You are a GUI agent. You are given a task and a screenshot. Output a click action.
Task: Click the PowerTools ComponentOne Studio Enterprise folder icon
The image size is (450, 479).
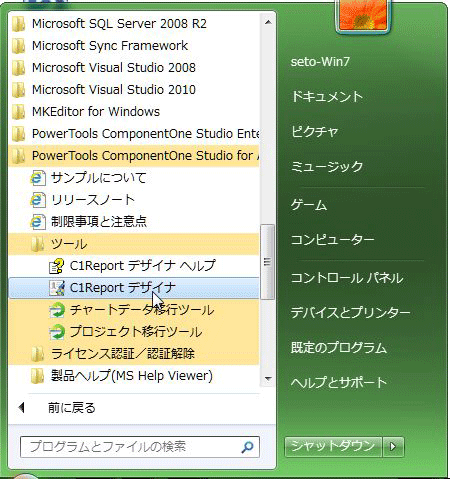point(18,134)
